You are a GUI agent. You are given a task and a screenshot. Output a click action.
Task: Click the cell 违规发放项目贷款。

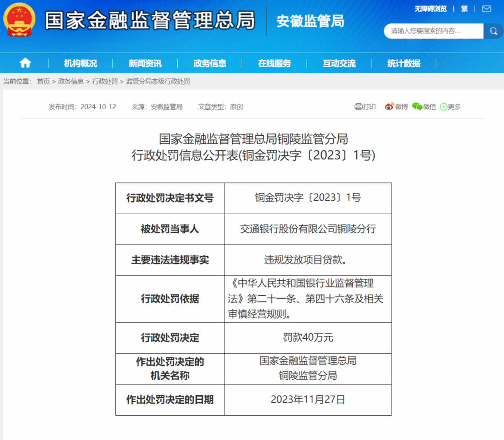308,260
